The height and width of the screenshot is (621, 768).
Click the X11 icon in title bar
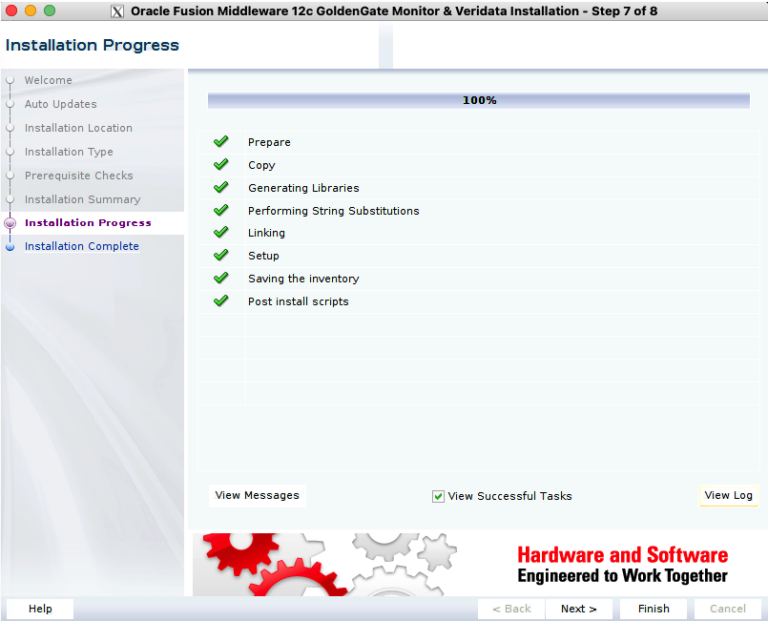pyautogui.click(x=116, y=11)
